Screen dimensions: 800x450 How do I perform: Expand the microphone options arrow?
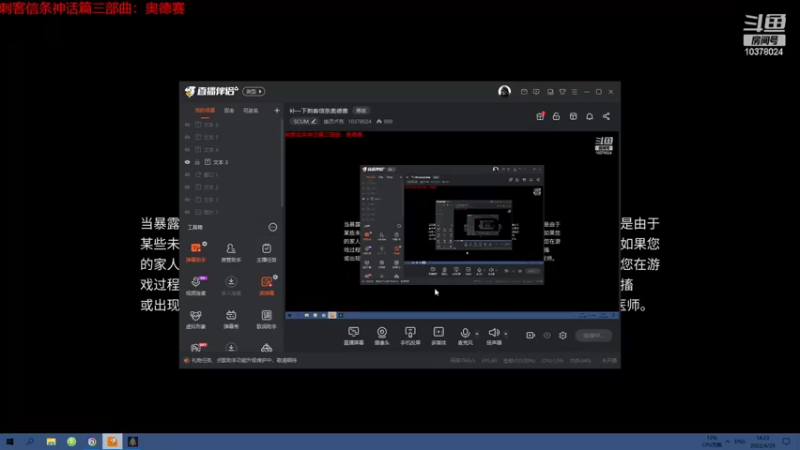pos(477,334)
